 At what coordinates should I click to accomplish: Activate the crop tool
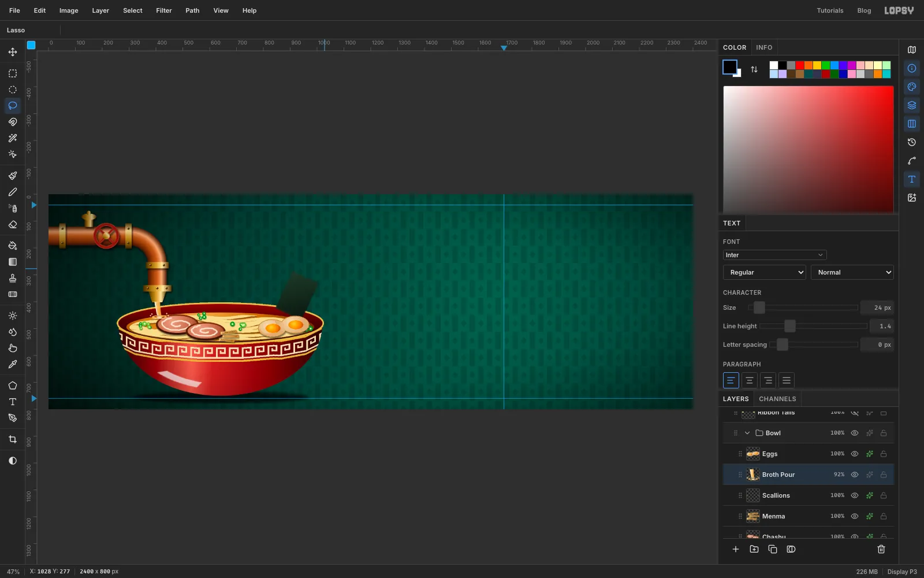click(x=13, y=439)
